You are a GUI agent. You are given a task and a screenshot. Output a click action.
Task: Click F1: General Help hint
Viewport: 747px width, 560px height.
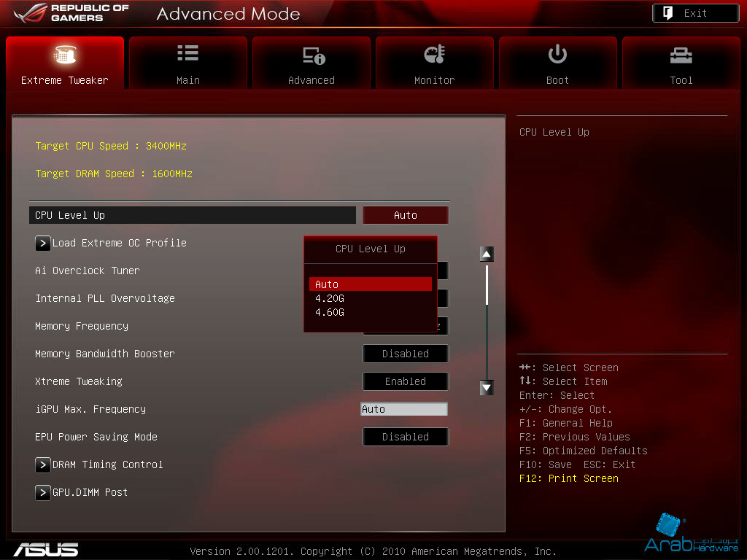566,424
